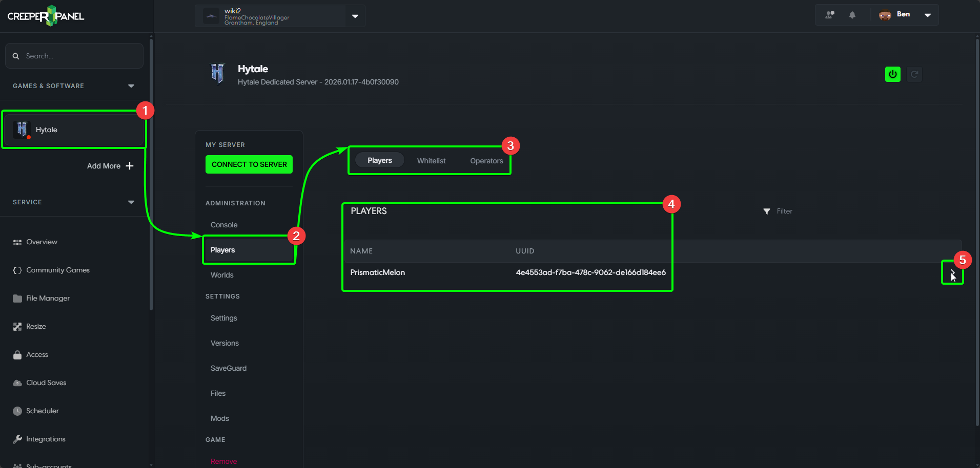The width and height of the screenshot is (980, 468).
Task: Collapse the Service section
Action: coord(131,202)
